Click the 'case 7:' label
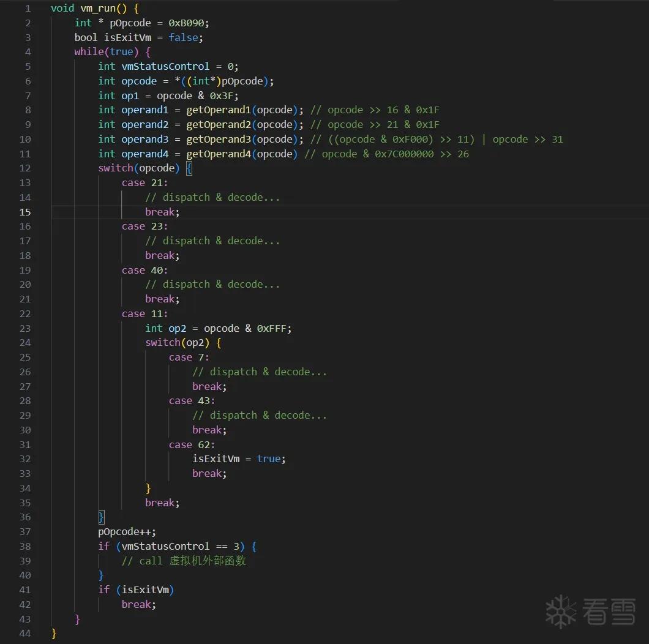Image resolution: width=649 pixels, height=644 pixels. click(x=189, y=358)
